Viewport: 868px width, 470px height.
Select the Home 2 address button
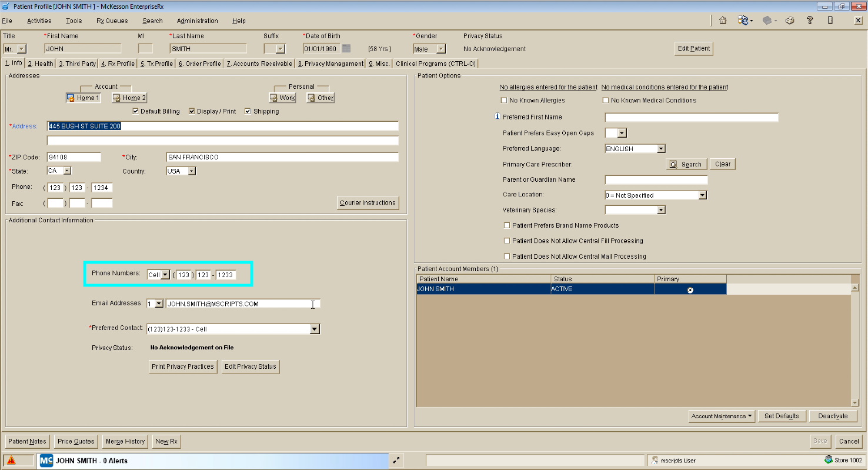pos(129,98)
